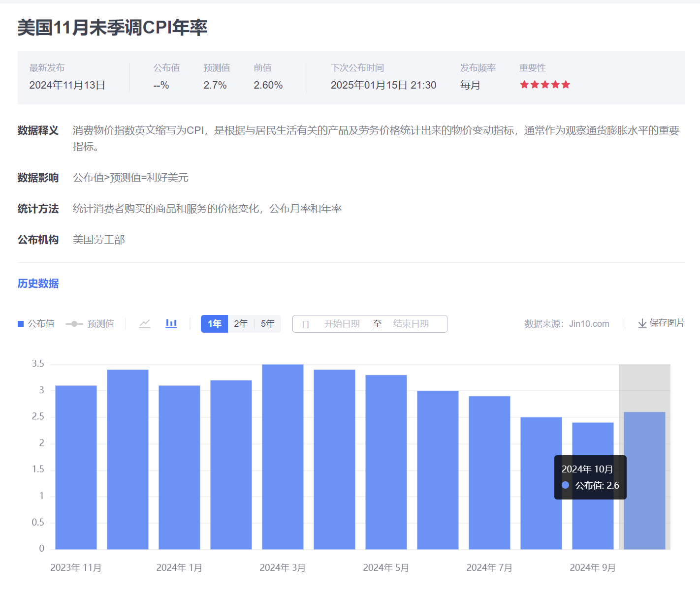Screen dimensions: 700x593
Task: Click the 统计方法 label
Action: coord(38,209)
